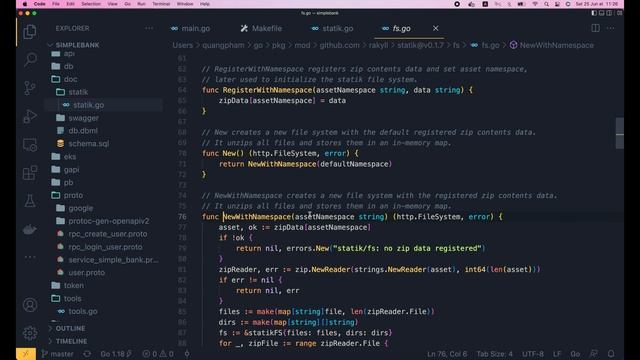Open the Search view in activity bar
This screenshot has width=640, height=360.
pyautogui.click(x=30, y=60)
